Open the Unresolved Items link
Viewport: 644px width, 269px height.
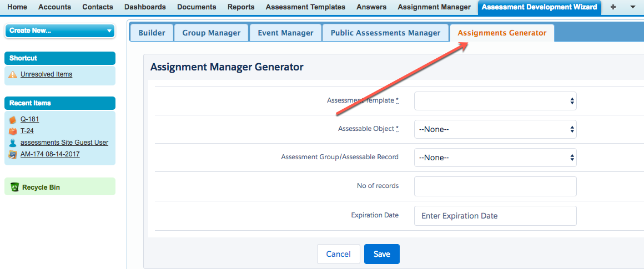pyautogui.click(x=47, y=75)
